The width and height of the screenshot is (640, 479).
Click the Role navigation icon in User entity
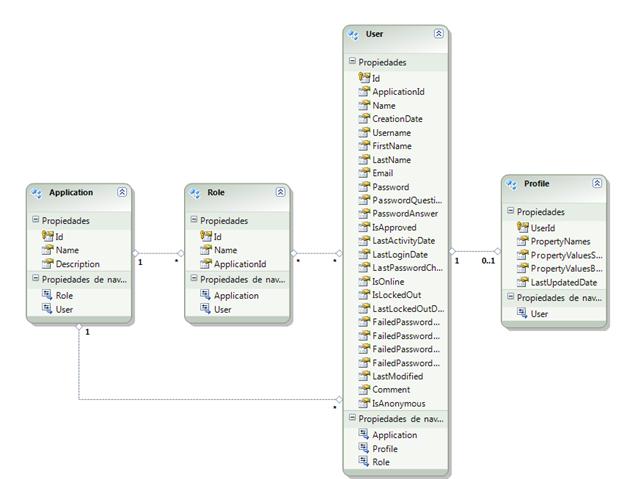point(364,461)
